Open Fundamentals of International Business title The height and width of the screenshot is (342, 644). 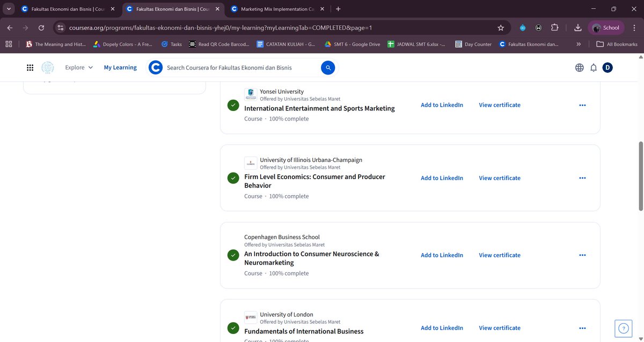click(x=304, y=331)
